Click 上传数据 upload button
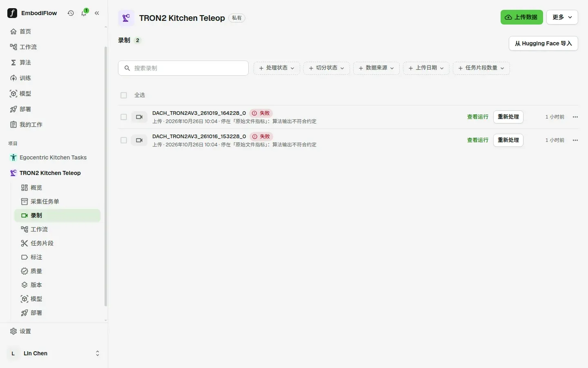 [x=521, y=17]
